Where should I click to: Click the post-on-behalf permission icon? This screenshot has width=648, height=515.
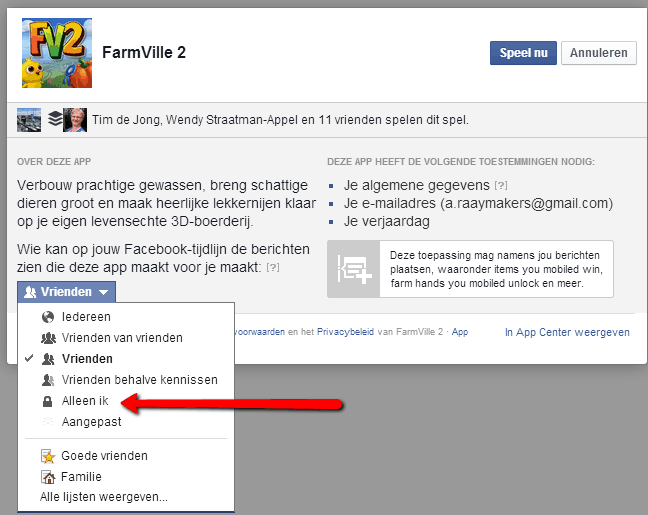coord(354,269)
